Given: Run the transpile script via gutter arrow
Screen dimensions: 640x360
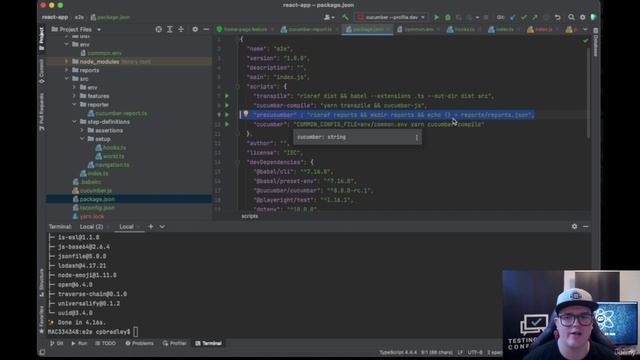Looking at the screenshot, I should coord(227,96).
